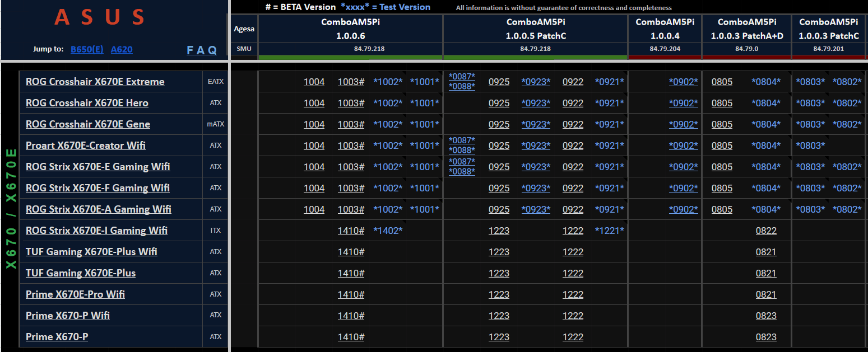The height and width of the screenshot is (352, 868).
Task: Open Prime X670-P non-Wifi board link
Action: (57, 337)
